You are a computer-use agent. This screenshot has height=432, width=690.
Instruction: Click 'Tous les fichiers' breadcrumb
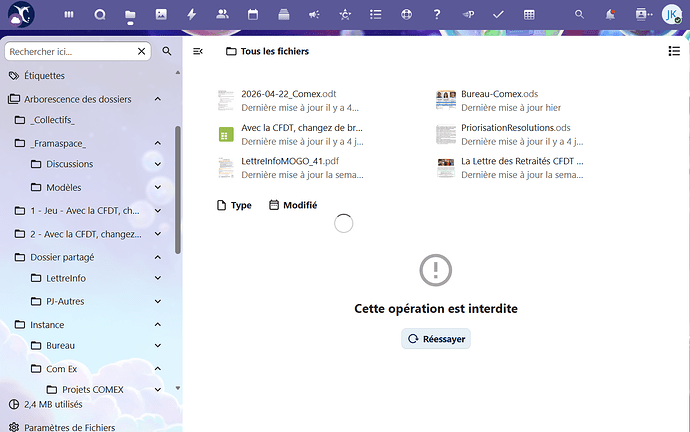267,51
